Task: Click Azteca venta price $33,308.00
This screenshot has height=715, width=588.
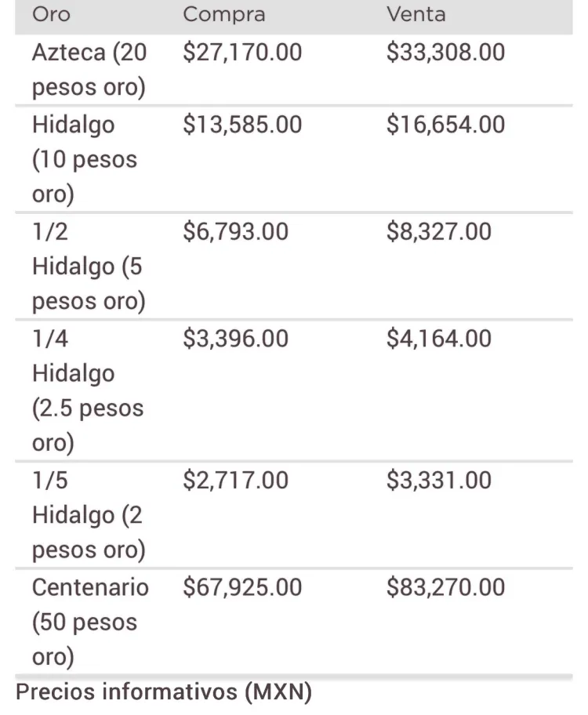Action: point(445,52)
